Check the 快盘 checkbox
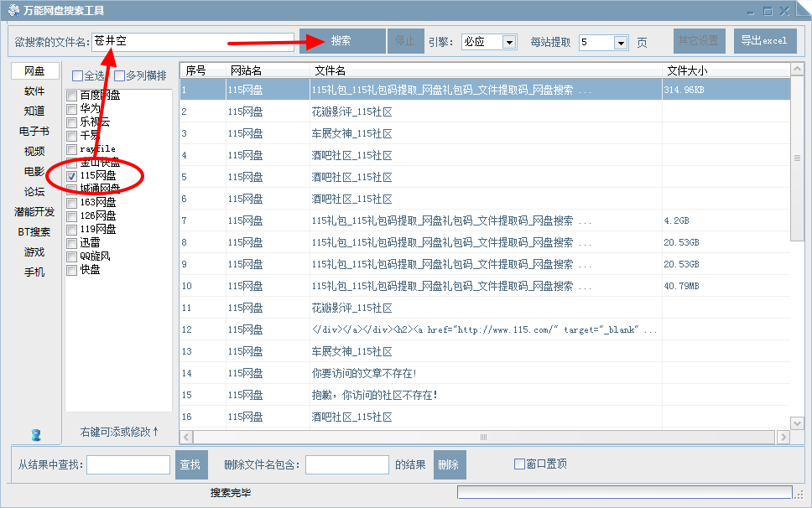This screenshot has width=812, height=508. point(72,271)
